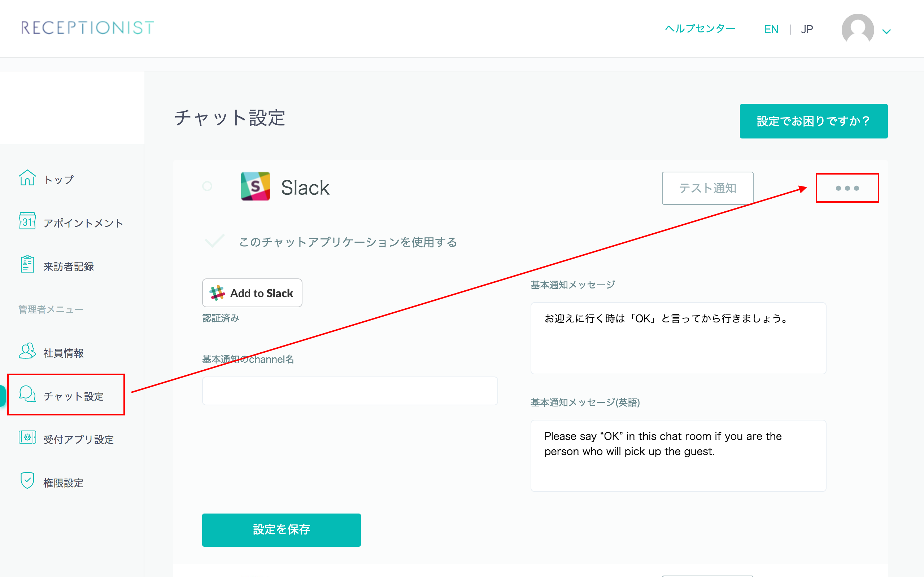This screenshot has width=924, height=577.
Task: Click the 設定を保存 button
Action: coord(281,530)
